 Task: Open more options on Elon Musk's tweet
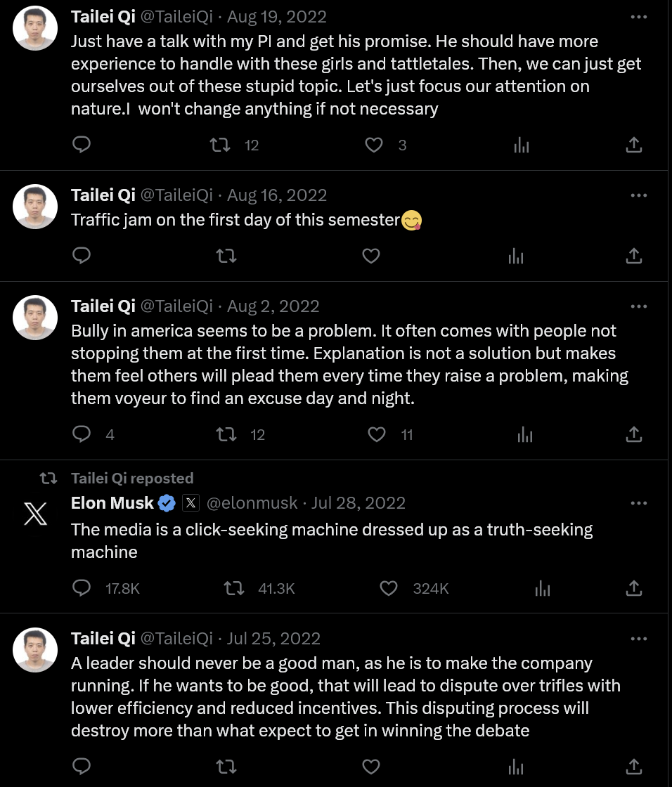[638, 503]
